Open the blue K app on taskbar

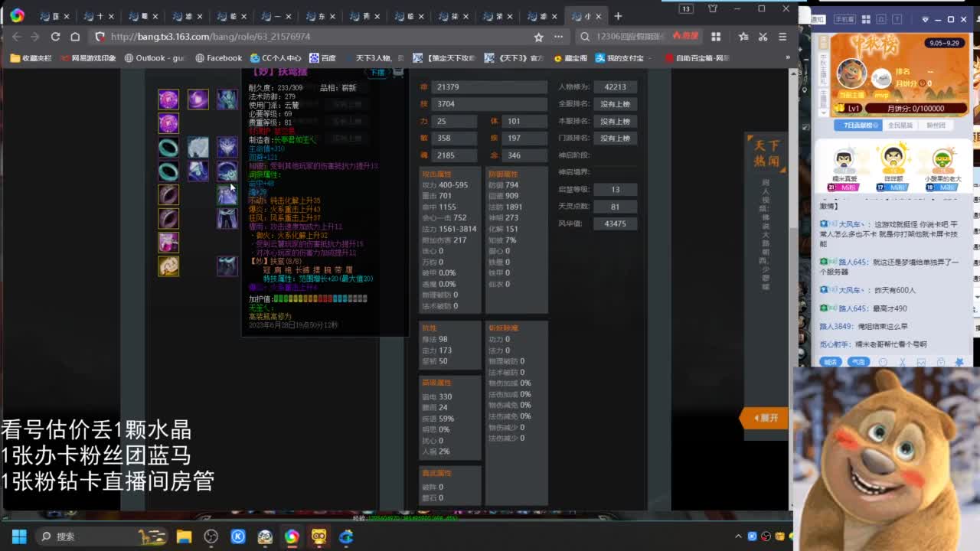(238, 536)
